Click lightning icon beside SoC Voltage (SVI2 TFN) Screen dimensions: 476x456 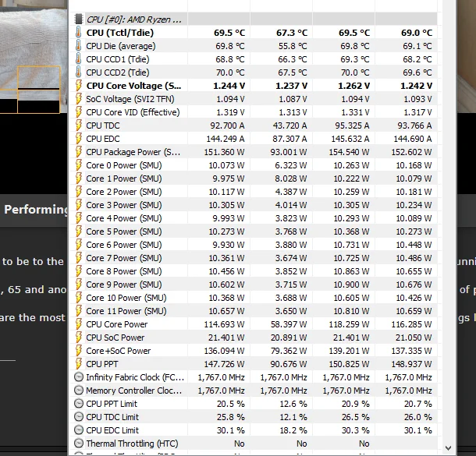click(x=79, y=99)
